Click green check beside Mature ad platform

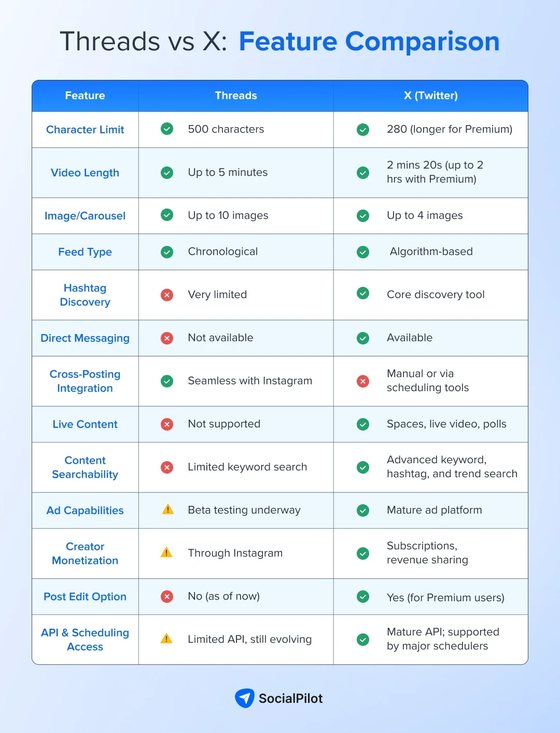(x=363, y=510)
